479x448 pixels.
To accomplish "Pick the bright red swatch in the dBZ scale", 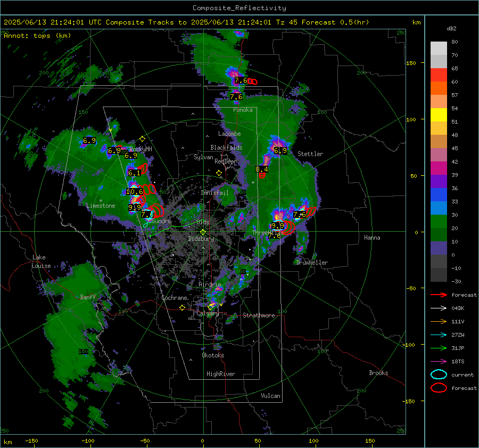I will click(x=439, y=75).
